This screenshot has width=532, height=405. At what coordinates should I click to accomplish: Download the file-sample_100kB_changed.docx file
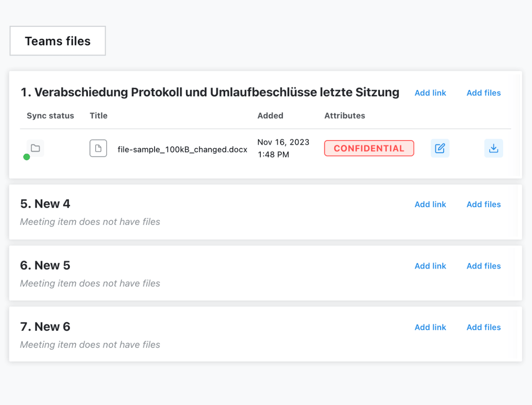click(494, 148)
